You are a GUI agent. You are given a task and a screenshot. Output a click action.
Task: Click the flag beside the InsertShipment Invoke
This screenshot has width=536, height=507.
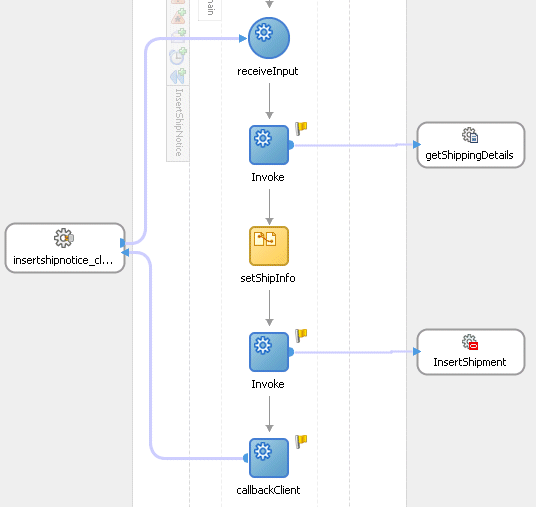[301, 335]
